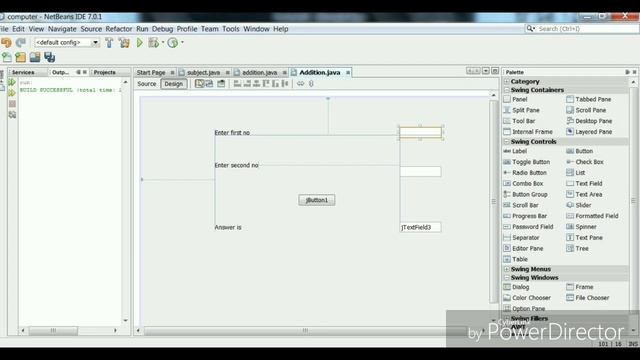This screenshot has height=360, width=640.
Task: Click the Search (Ctrl+I) box
Action: click(x=583, y=29)
